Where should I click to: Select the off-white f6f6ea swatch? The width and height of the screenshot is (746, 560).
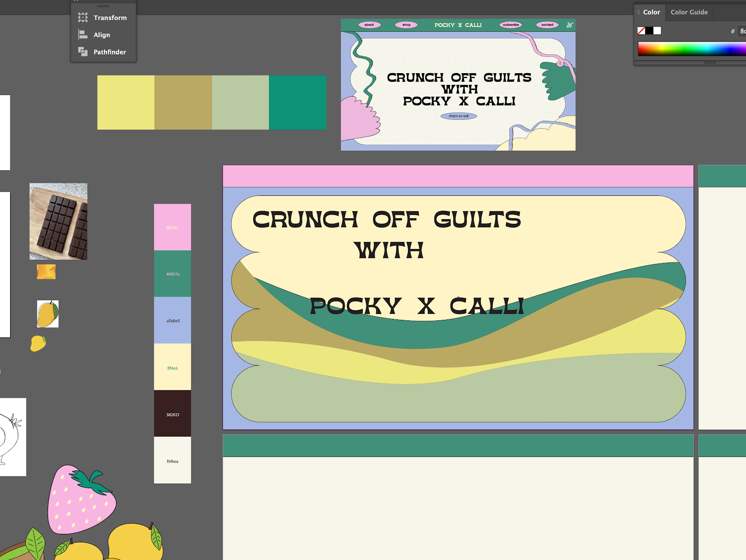point(173,460)
